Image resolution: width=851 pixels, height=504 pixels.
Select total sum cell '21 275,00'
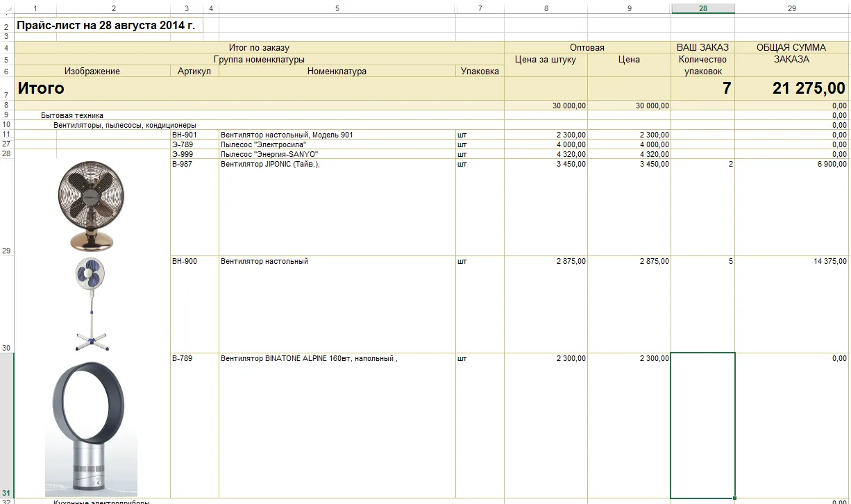[792, 88]
